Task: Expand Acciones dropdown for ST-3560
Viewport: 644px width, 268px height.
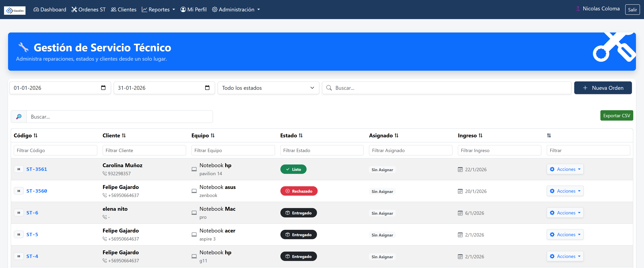Action: coord(565,191)
